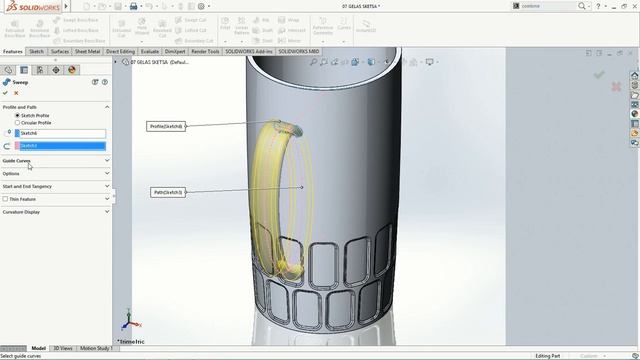The width and height of the screenshot is (640, 360).
Task: Open the Print dropdown arrow
Action: click(141, 7)
